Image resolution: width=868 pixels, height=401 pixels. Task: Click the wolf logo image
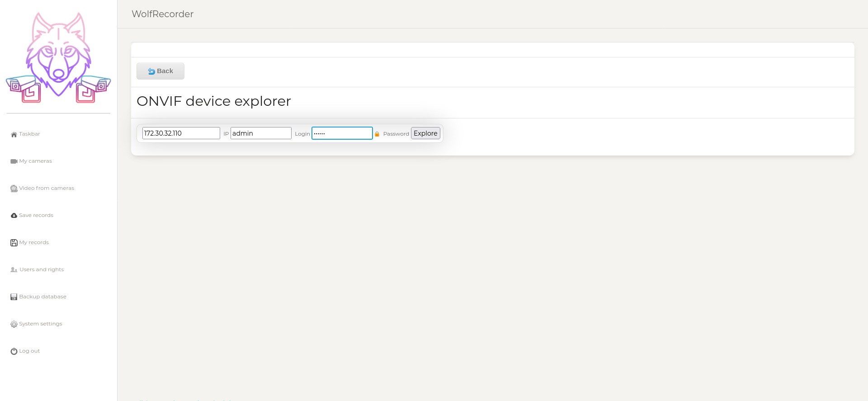pyautogui.click(x=58, y=57)
